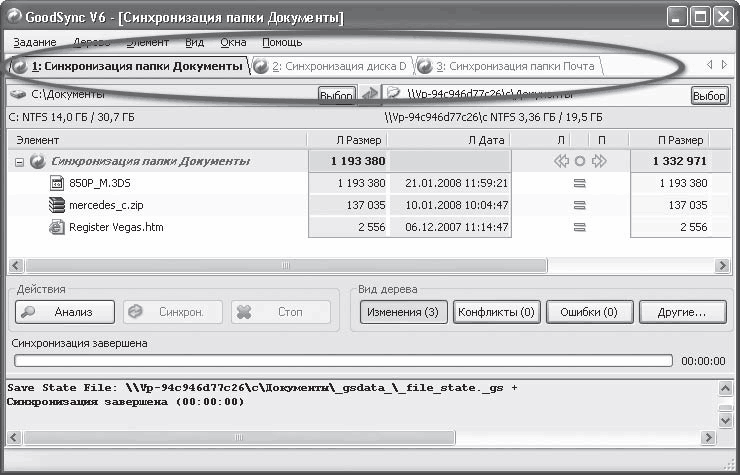The height and width of the screenshot is (475, 740).
Task: Switch to tab 2: Синхронизация диска D
Action: [331, 66]
